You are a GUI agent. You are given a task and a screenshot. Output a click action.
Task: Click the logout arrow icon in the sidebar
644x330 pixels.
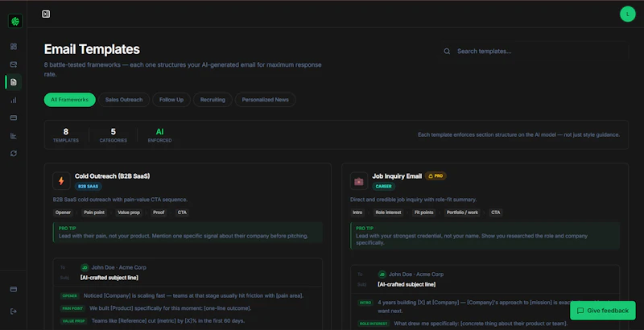coord(14,311)
